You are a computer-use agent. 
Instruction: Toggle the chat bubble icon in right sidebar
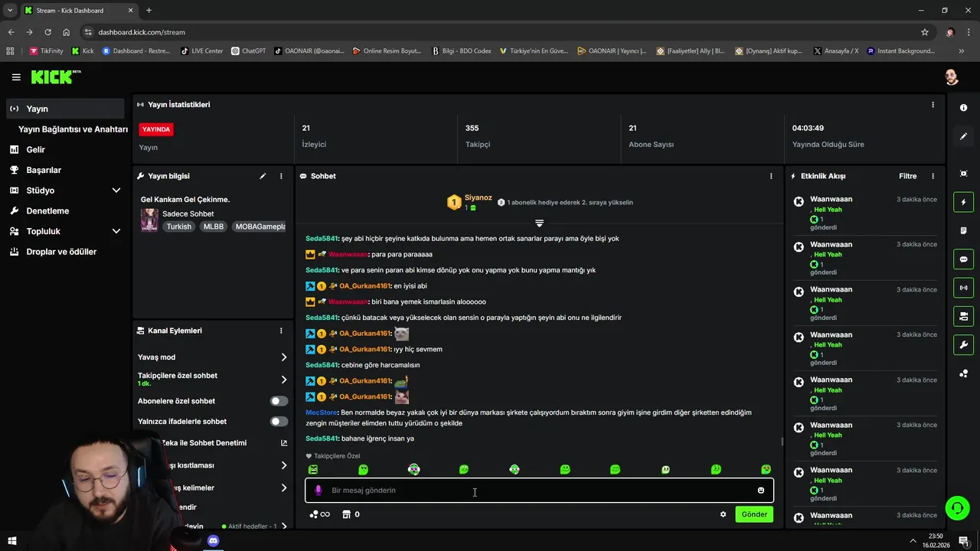click(963, 259)
